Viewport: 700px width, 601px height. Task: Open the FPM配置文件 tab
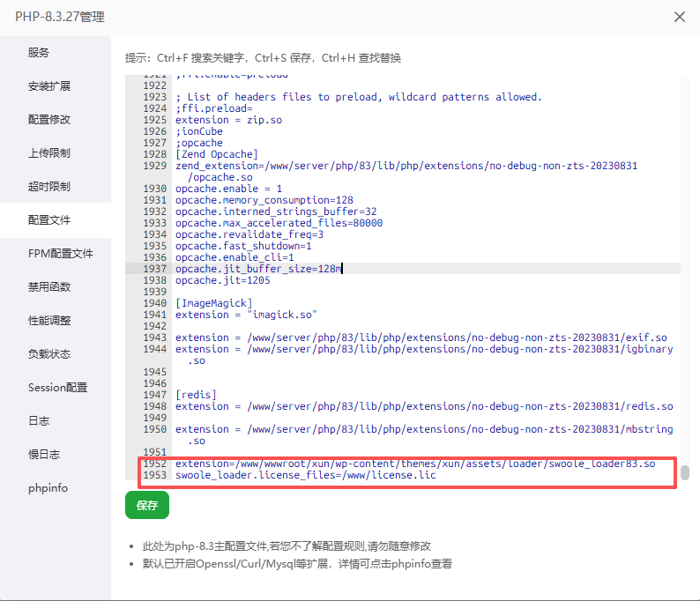tap(60, 254)
